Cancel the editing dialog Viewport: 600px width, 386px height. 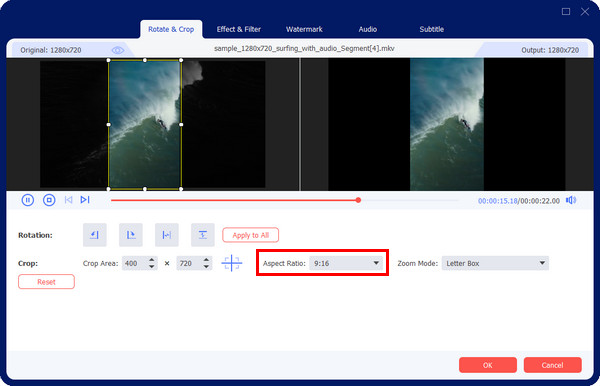coord(553,365)
